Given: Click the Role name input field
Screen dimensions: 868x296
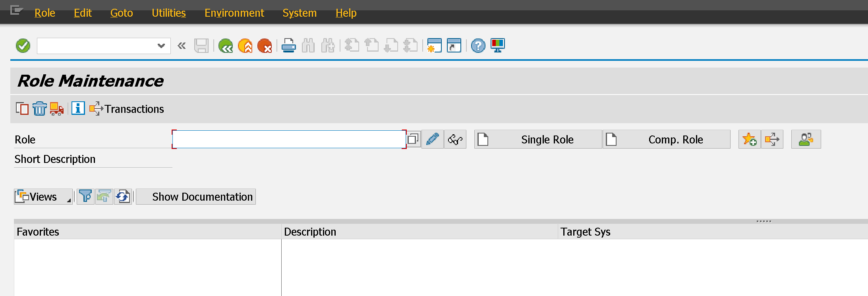Looking at the screenshot, I should tap(289, 139).
